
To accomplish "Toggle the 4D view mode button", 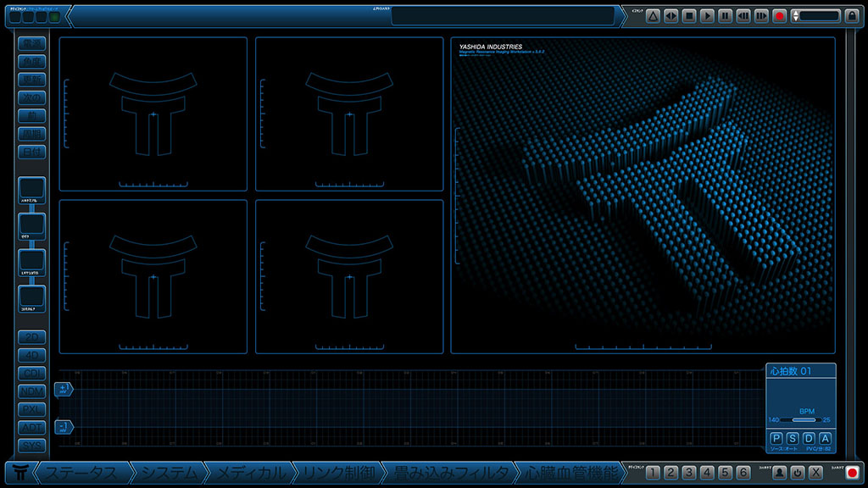I will pyautogui.click(x=32, y=355).
